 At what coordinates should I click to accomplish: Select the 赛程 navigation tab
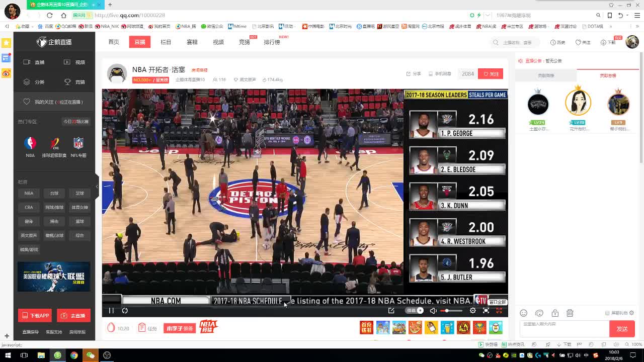point(192,42)
